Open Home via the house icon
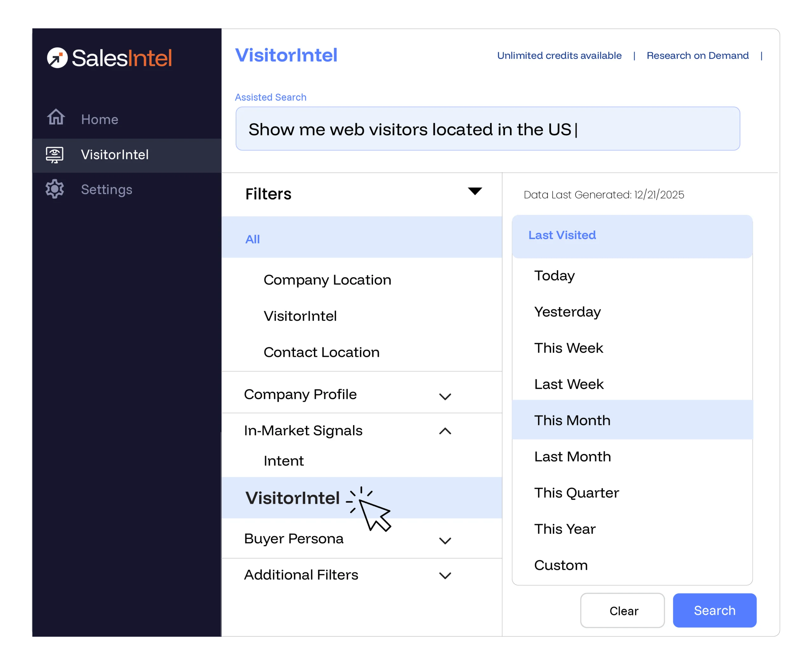Viewport: 812px width, 665px height. coord(56,117)
